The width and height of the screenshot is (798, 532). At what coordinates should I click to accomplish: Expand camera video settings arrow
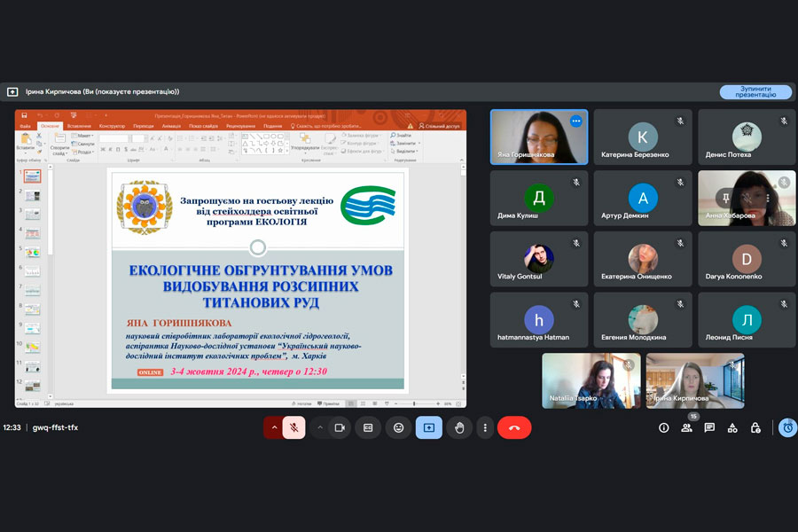[319, 427]
